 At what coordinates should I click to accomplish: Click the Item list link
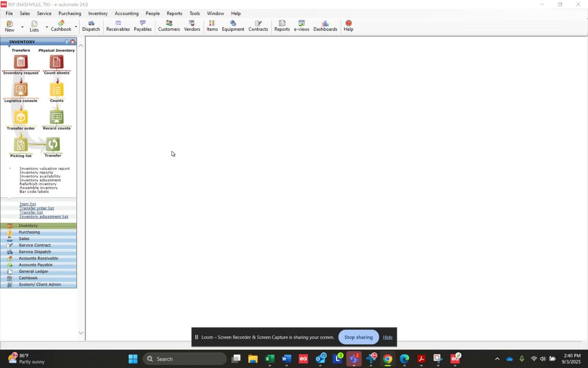[x=28, y=204]
